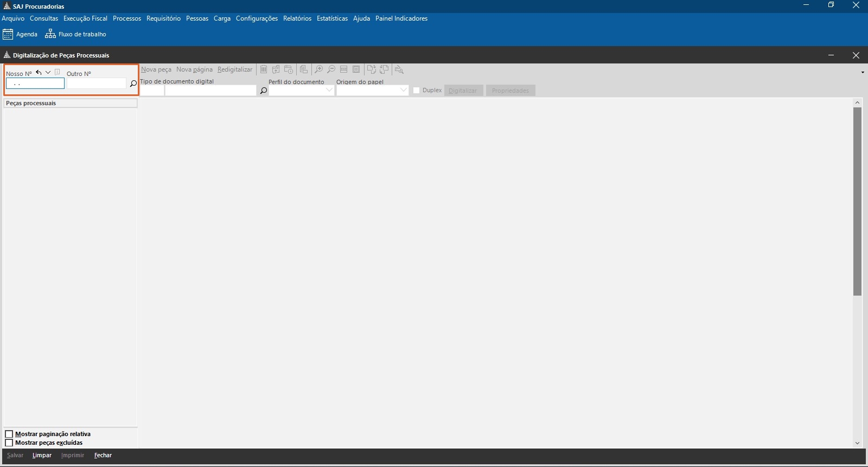Viewport: 868px width, 467px height.
Task: Open the Relatórios menu
Action: pyautogui.click(x=297, y=18)
